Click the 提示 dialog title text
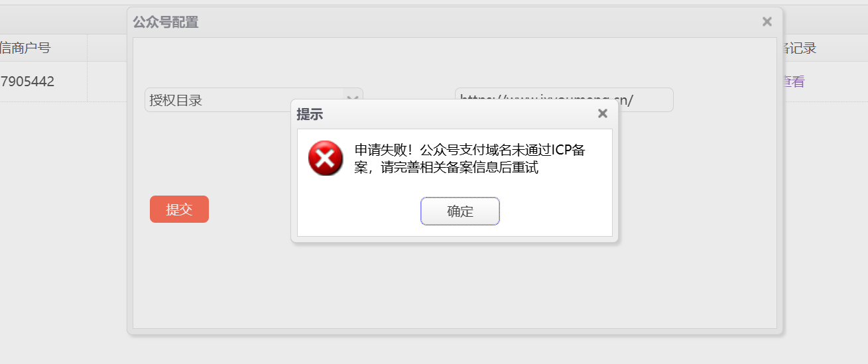 click(310, 114)
